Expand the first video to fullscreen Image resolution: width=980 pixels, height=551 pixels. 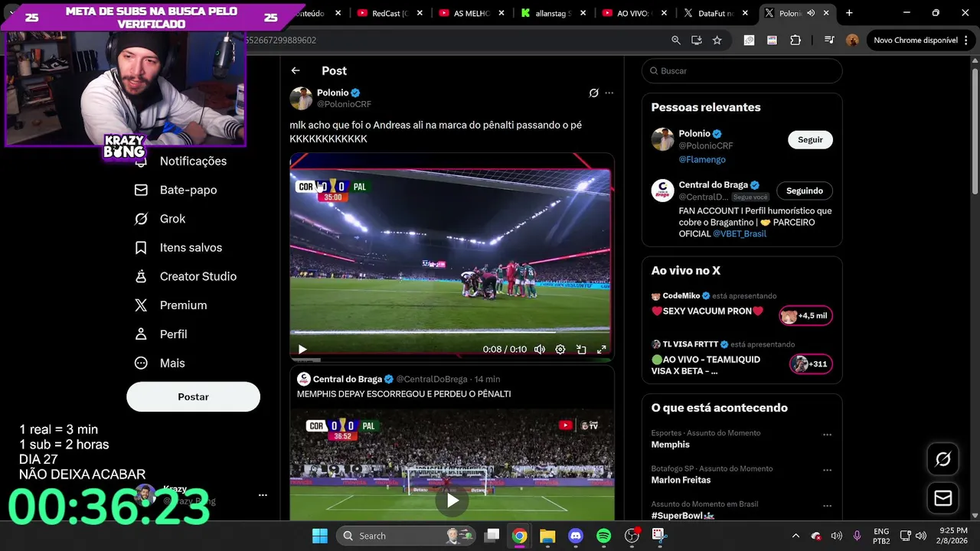pyautogui.click(x=602, y=349)
